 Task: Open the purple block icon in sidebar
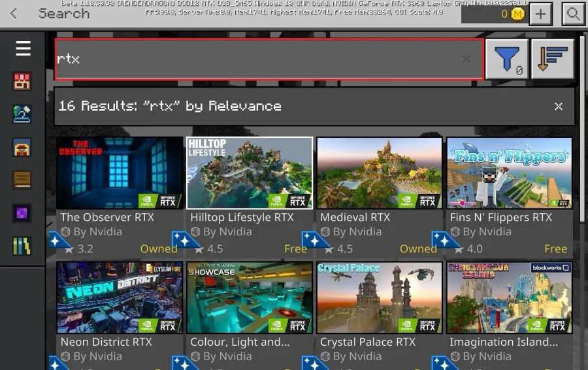pos(22,212)
